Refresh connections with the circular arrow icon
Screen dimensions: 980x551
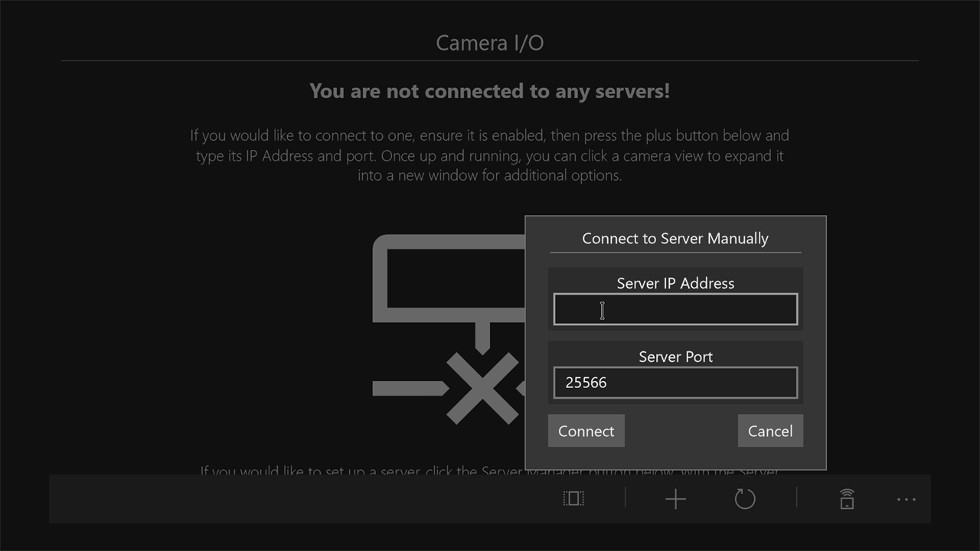[745, 500]
